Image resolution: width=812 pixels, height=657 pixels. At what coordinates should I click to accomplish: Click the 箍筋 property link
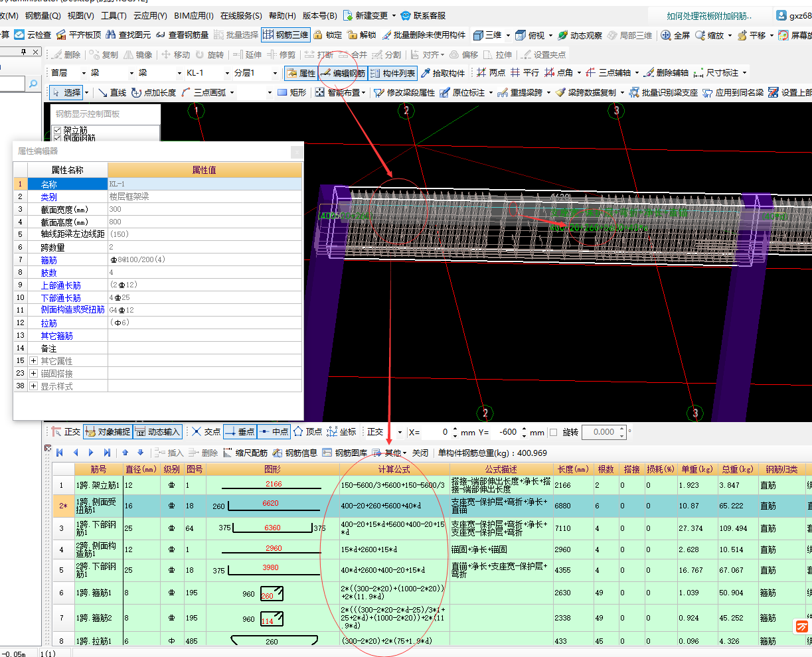coord(49,260)
